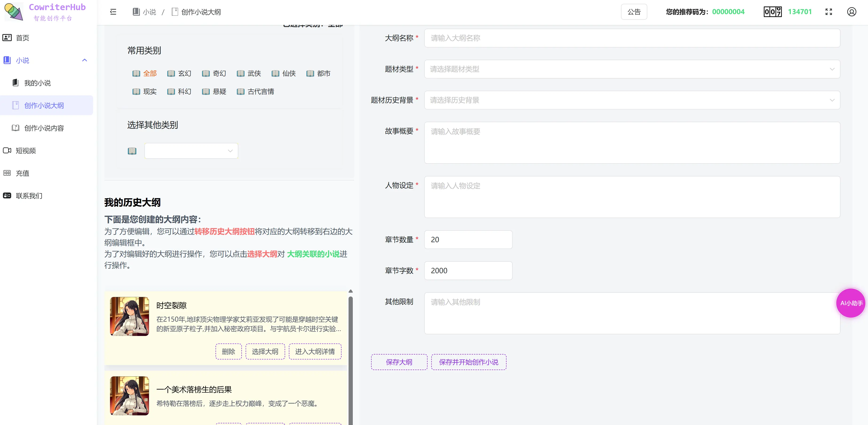Screen dimensions: 868x425
Task: Click the points counter icon
Action: click(772, 12)
